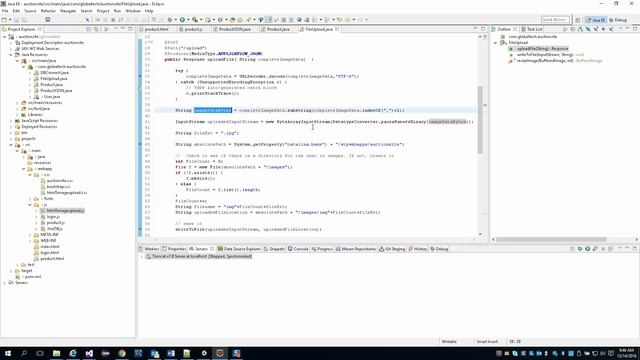
Task: Open the Refactor menu
Action: (48, 11)
